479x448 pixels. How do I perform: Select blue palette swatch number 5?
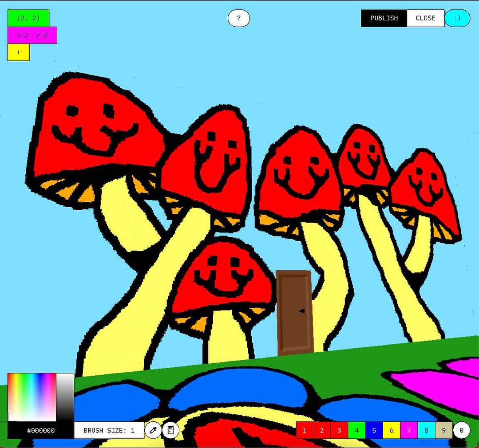click(x=374, y=430)
